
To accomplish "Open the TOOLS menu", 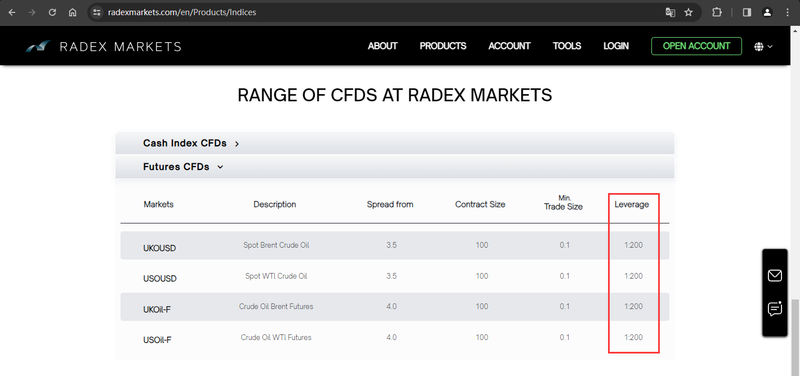I will [x=567, y=46].
